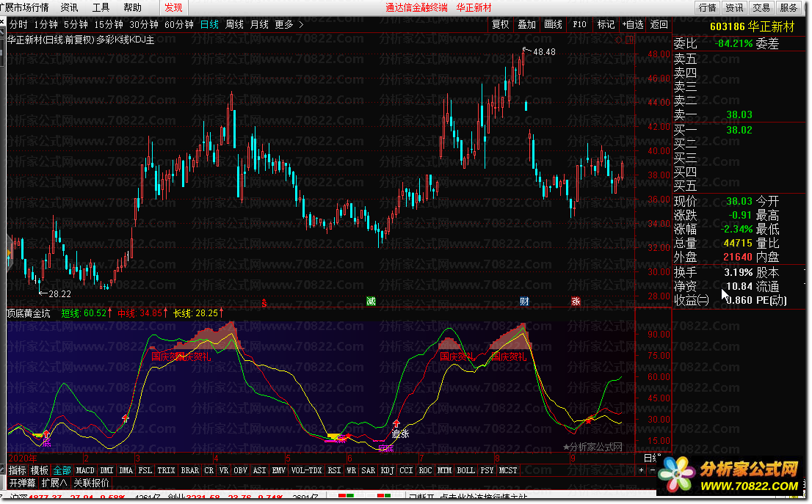Switch to the 分时 intraday tab
This screenshot has height=504, width=812.
18,24
